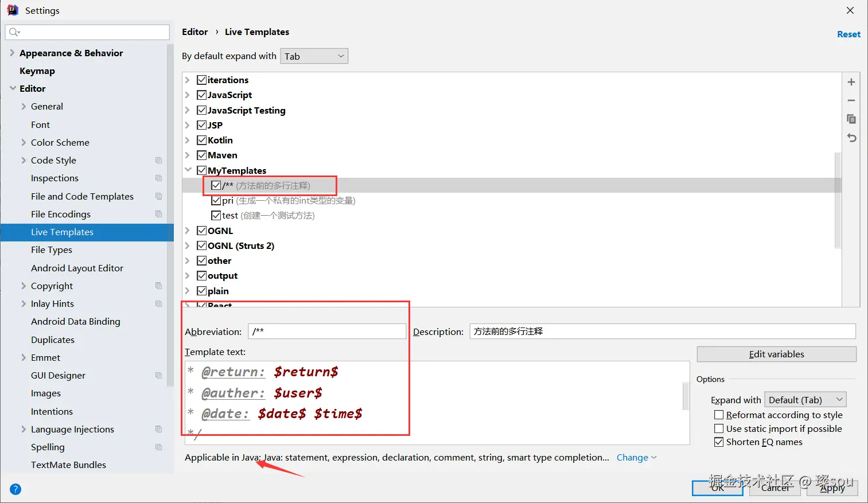Expand the Color Scheme node arrow
The height and width of the screenshot is (503, 868).
[24, 142]
